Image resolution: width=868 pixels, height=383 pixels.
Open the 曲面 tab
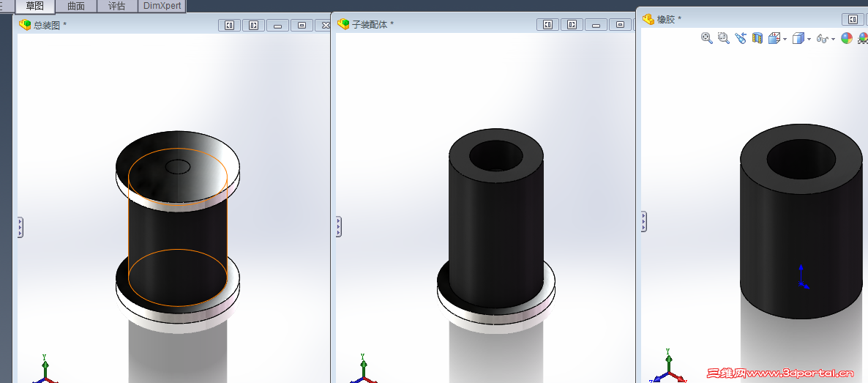76,6
